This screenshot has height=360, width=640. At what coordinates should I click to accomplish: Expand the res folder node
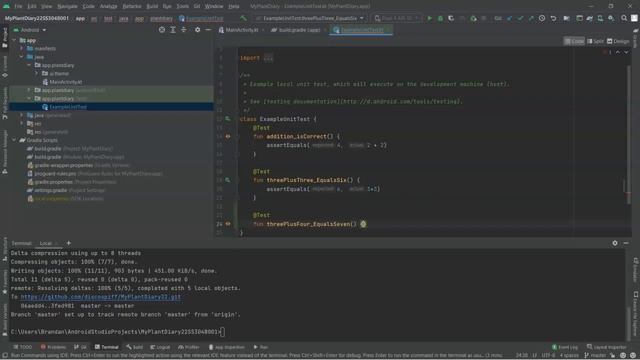coord(22,123)
